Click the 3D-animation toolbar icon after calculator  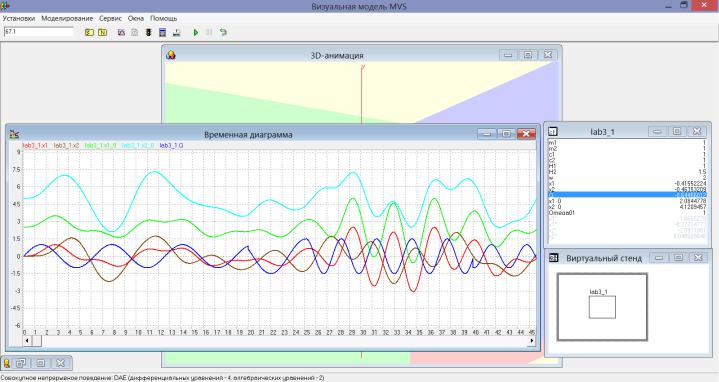tap(177, 32)
